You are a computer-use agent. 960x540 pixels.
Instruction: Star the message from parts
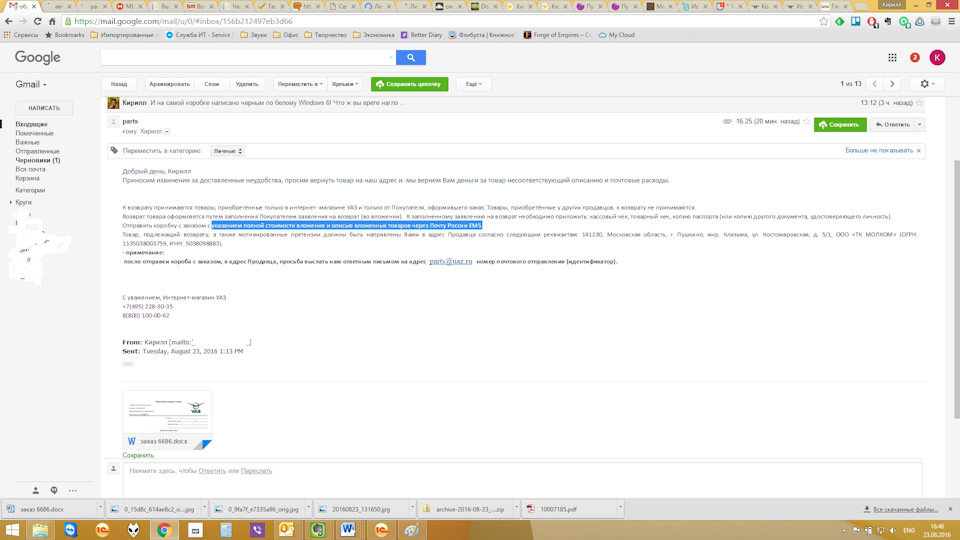pos(805,125)
